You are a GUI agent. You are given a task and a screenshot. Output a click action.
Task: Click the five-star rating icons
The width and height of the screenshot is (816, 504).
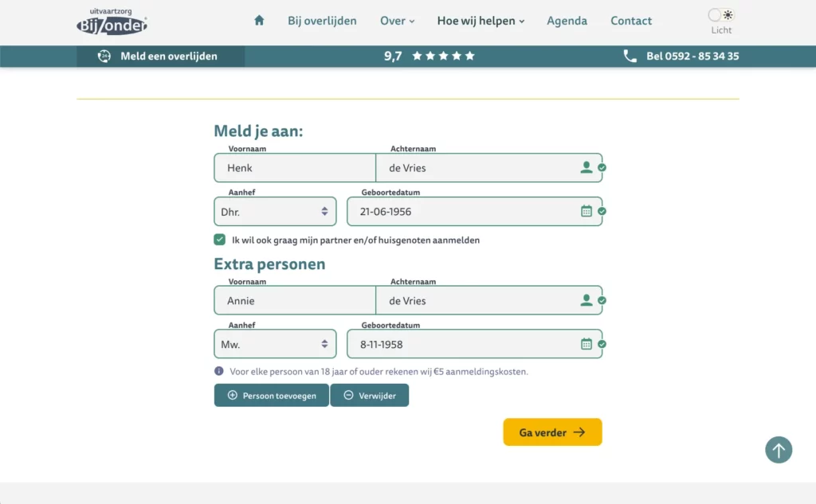click(443, 56)
